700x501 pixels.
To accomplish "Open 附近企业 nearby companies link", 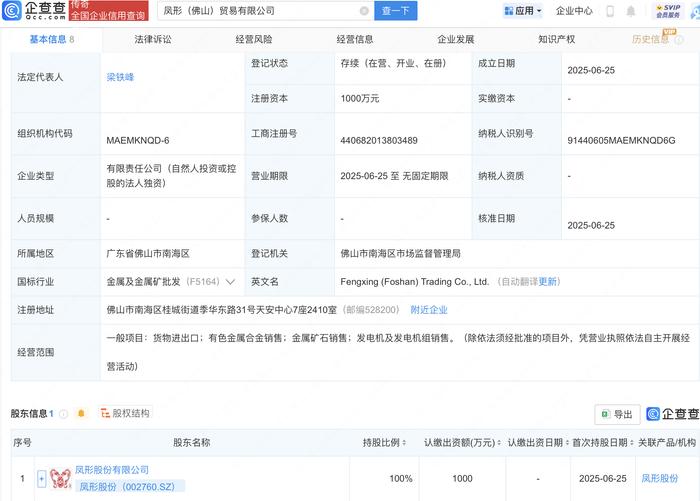I will point(429,310).
